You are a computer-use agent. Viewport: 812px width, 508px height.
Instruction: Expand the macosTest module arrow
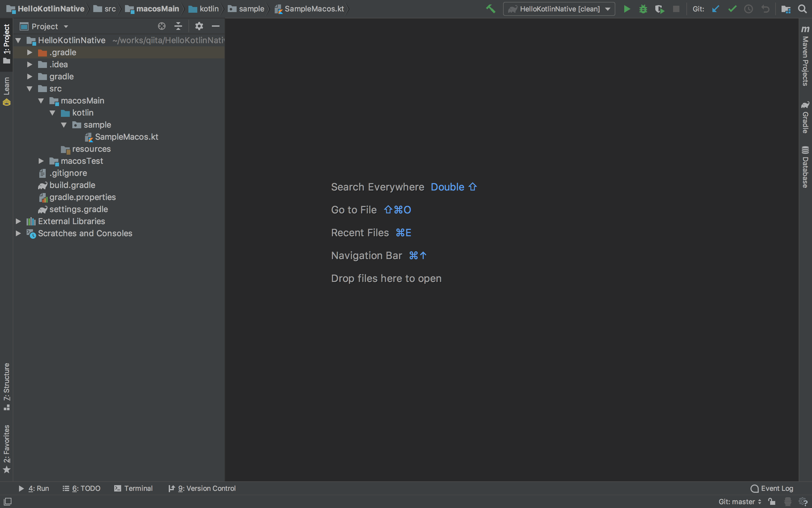[41, 161]
